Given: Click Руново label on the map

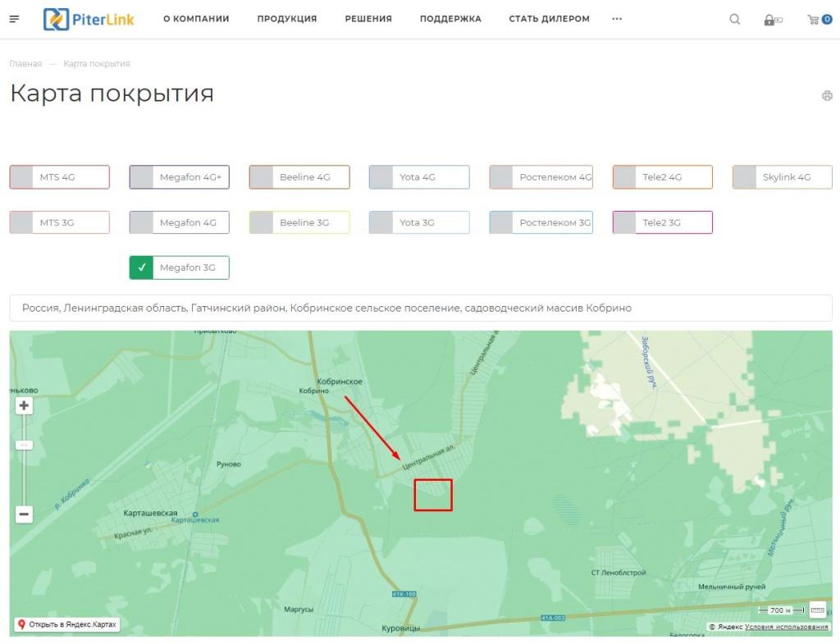Looking at the screenshot, I should [x=229, y=464].
